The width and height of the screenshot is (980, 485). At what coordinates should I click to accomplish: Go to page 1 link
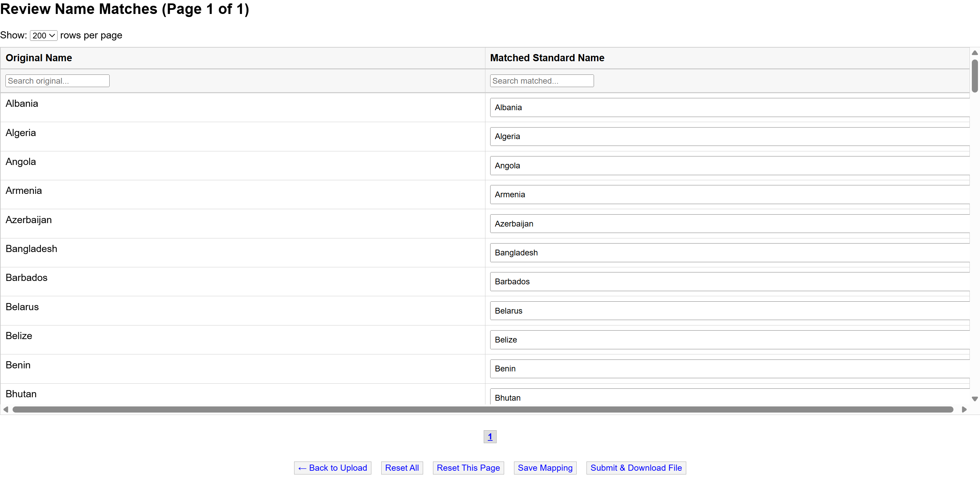(489, 437)
